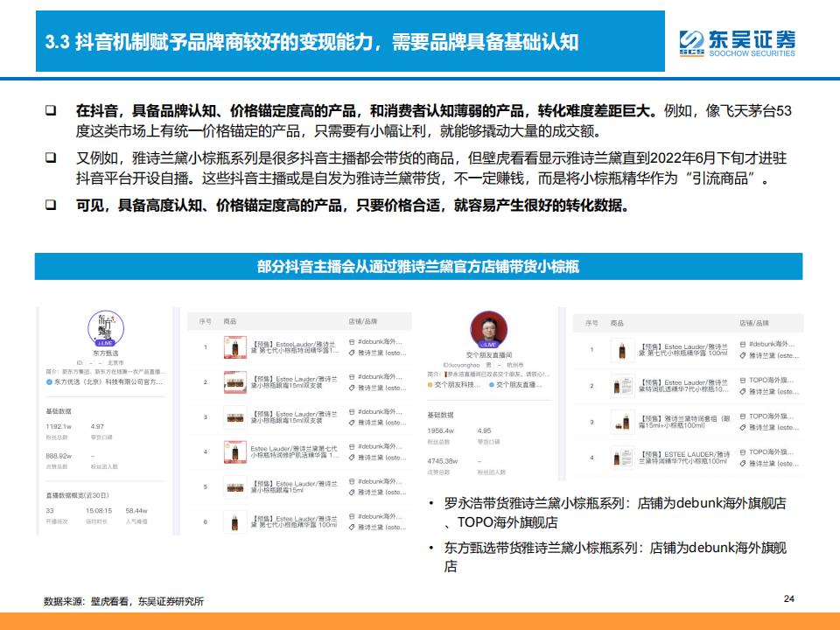Click the LIVE badge under 东方甄选 avatar
Viewport: 840px width, 630px height.
[106, 343]
